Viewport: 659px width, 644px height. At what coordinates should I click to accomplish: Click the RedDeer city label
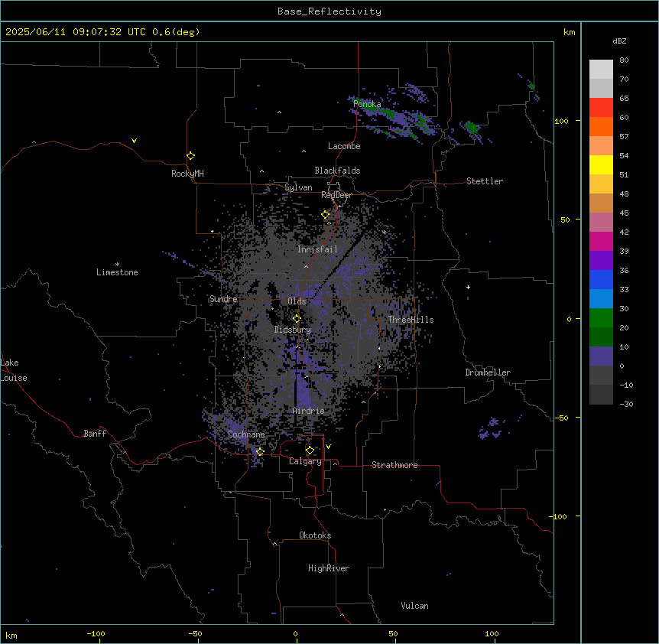pyautogui.click(x=336, y=195)
